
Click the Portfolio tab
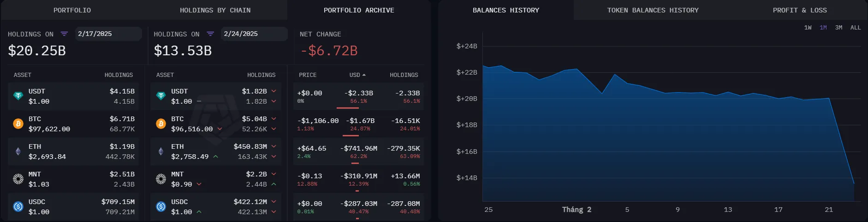pos(72,10)
